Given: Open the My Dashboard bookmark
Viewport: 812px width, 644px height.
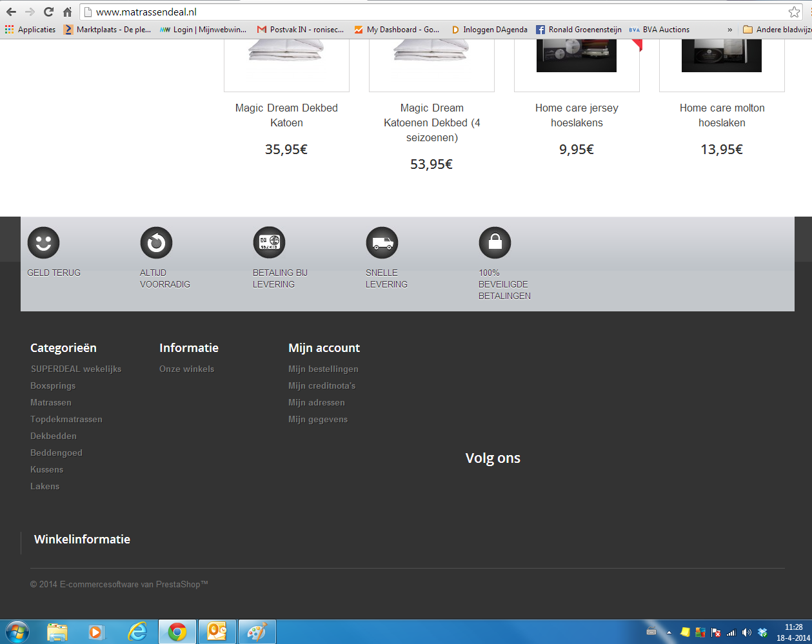Looking at the screenshot, I should (x=397, y=30).
